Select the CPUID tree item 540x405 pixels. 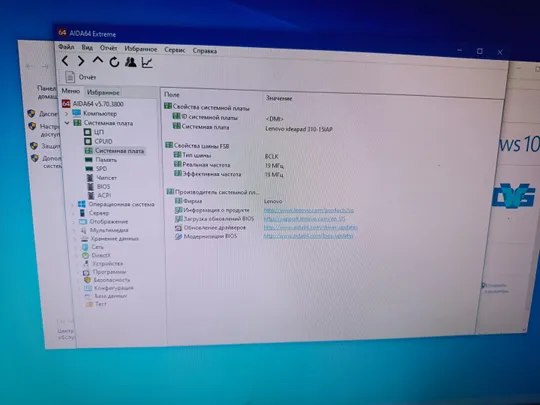pyautogui.click(x=98, y=141)
